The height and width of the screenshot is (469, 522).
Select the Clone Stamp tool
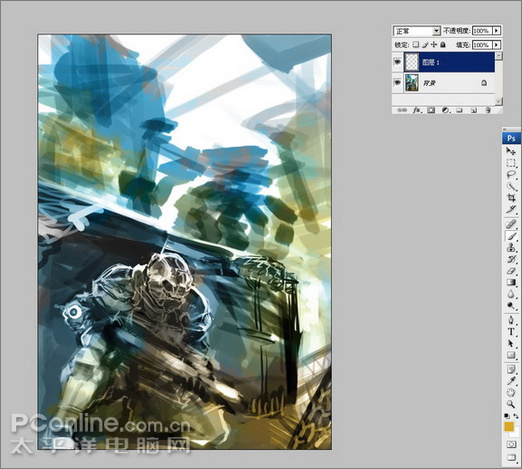tap(511, 248)
